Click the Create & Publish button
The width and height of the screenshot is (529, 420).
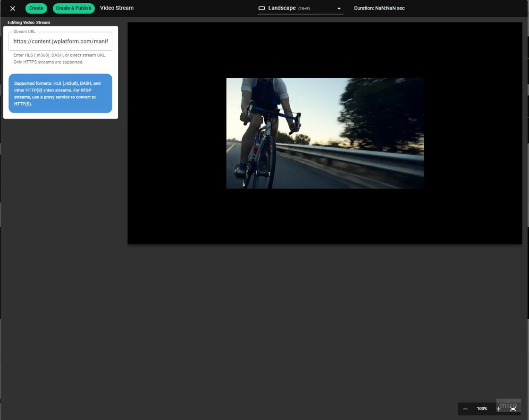click(x=74, y=8)
